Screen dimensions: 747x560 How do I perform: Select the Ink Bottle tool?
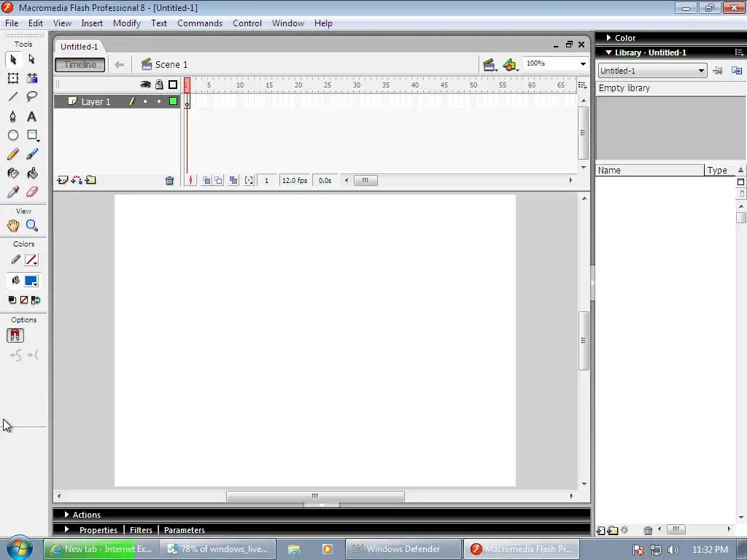13,173
